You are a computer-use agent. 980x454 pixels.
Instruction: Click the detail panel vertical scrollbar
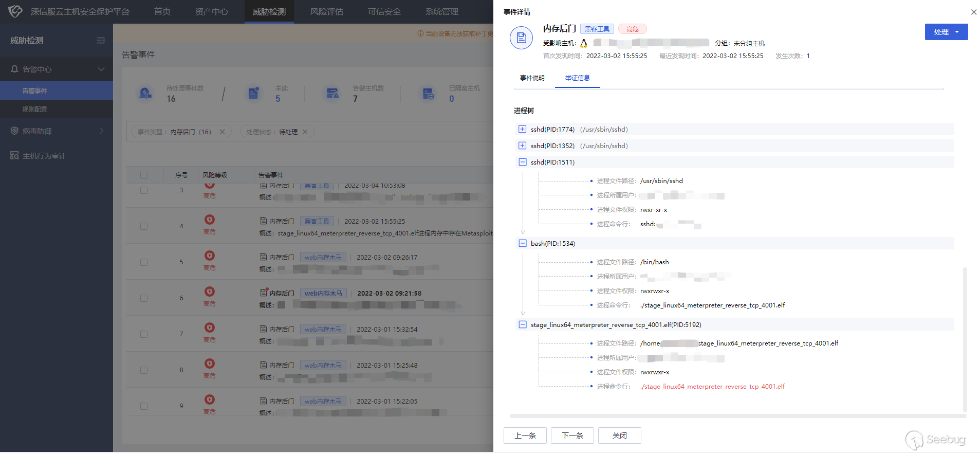[x=965, y=339]
